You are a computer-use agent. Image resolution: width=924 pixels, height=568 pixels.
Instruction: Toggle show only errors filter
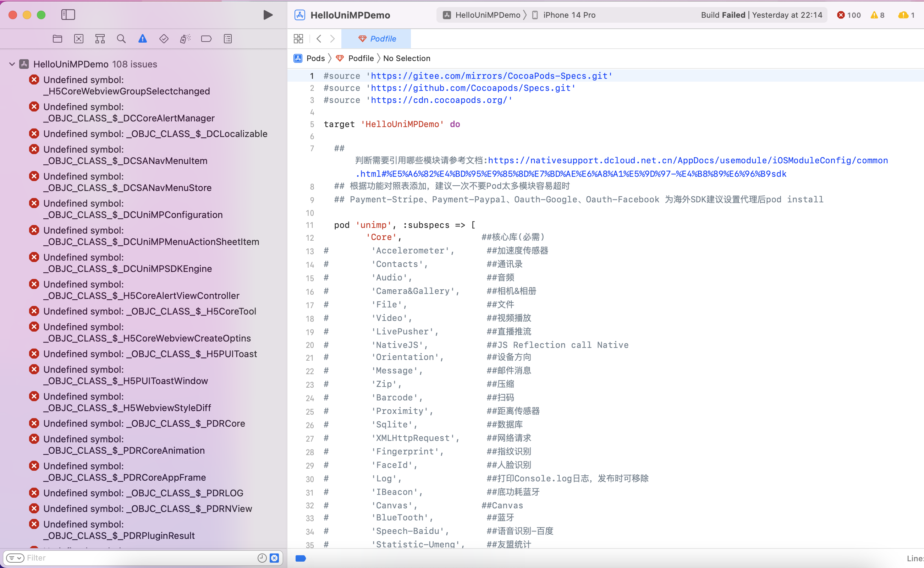(274, 558)
